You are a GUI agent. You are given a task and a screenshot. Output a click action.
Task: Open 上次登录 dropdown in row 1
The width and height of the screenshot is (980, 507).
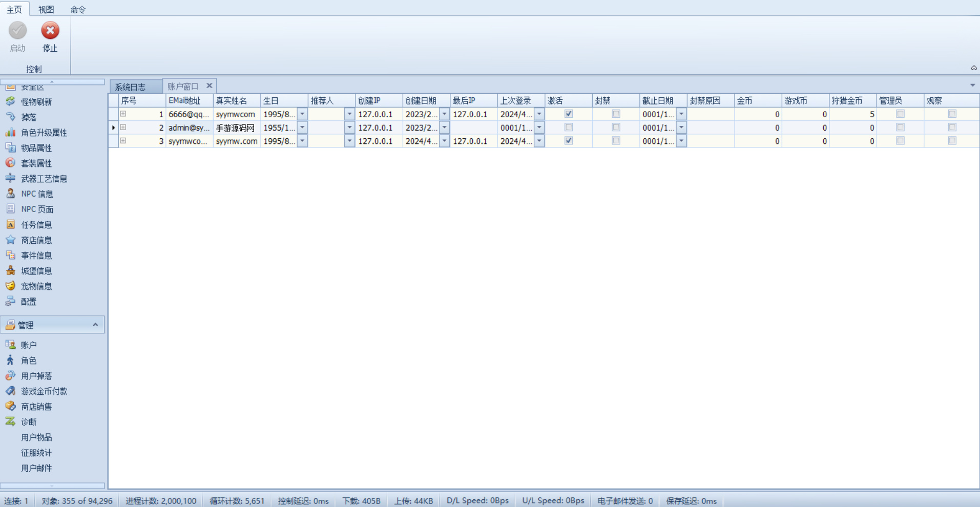(x=539, y=114)
